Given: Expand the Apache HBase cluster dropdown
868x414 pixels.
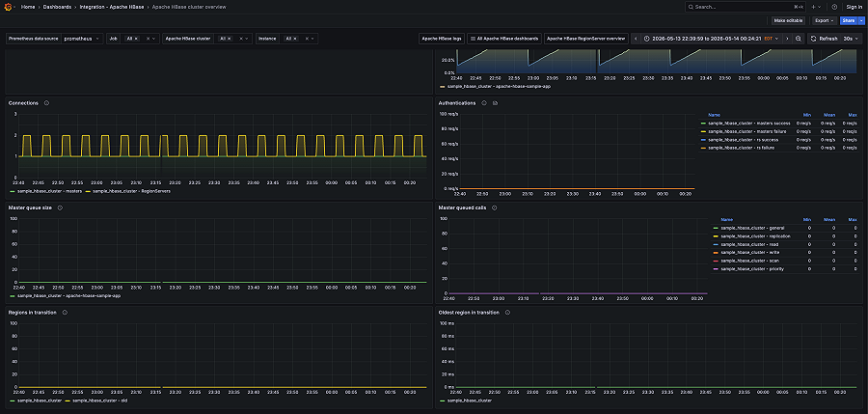Looking at the screenshot, I should click(248, 39).
